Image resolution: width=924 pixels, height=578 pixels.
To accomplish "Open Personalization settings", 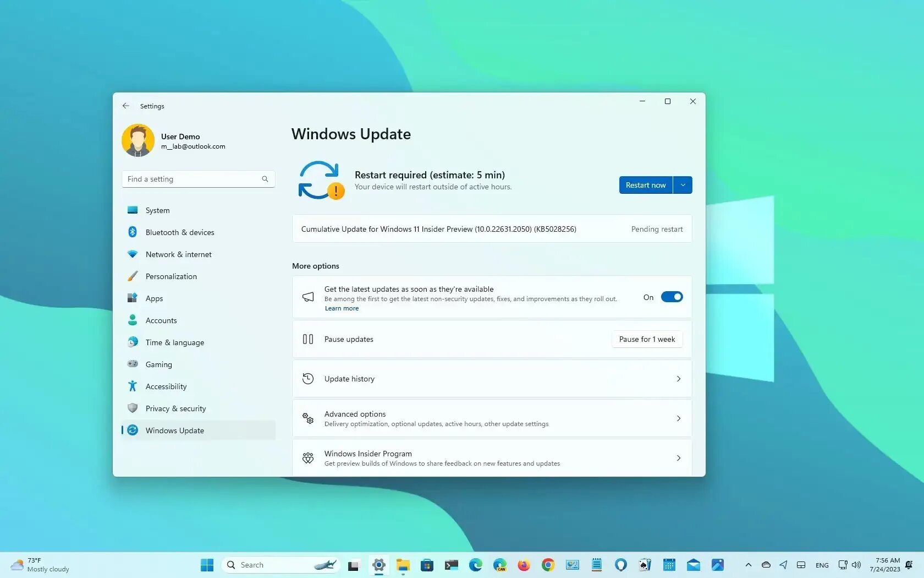I will click(x=198, y=276).
